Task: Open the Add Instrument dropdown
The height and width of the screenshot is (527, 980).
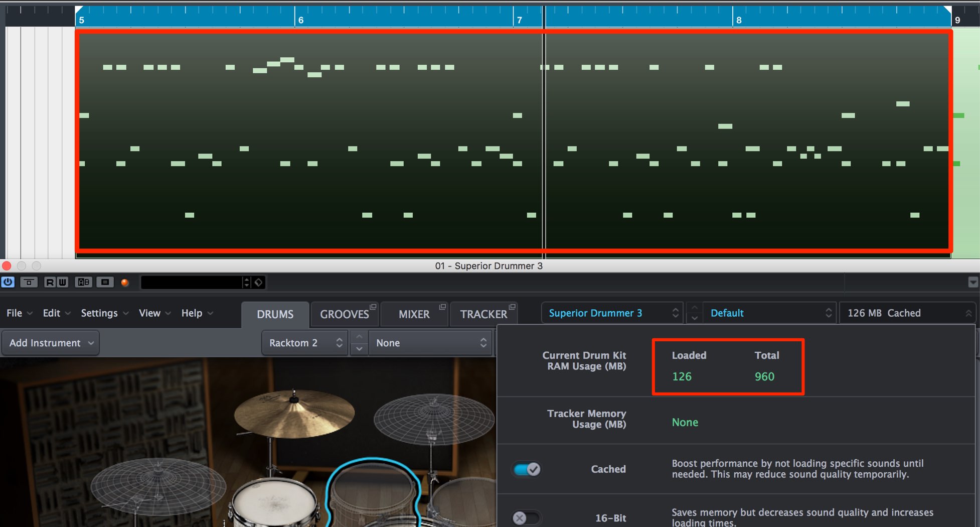Action: [50, 343]
